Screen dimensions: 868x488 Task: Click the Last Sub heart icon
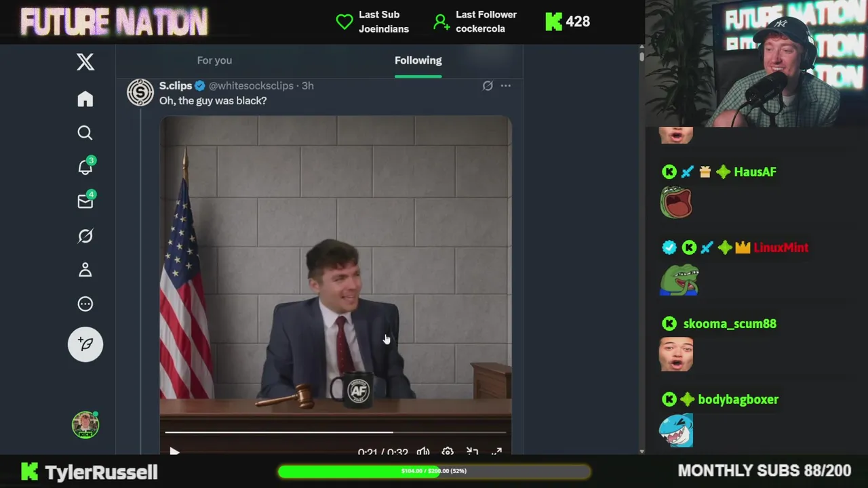coord(344,22)
